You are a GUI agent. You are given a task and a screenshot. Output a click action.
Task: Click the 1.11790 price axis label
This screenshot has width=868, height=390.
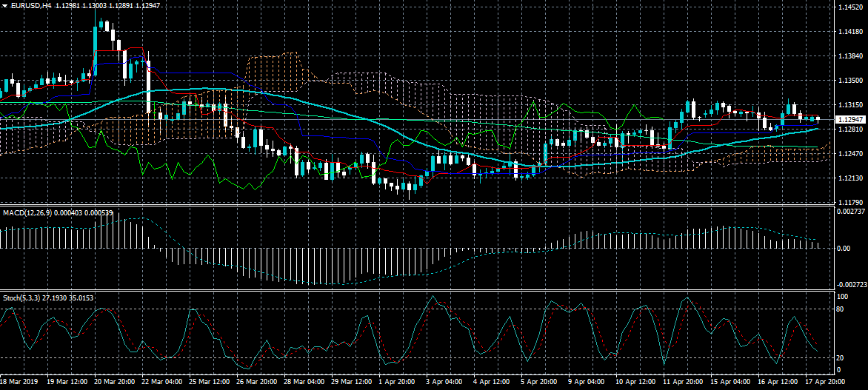(x=848, y=202)
